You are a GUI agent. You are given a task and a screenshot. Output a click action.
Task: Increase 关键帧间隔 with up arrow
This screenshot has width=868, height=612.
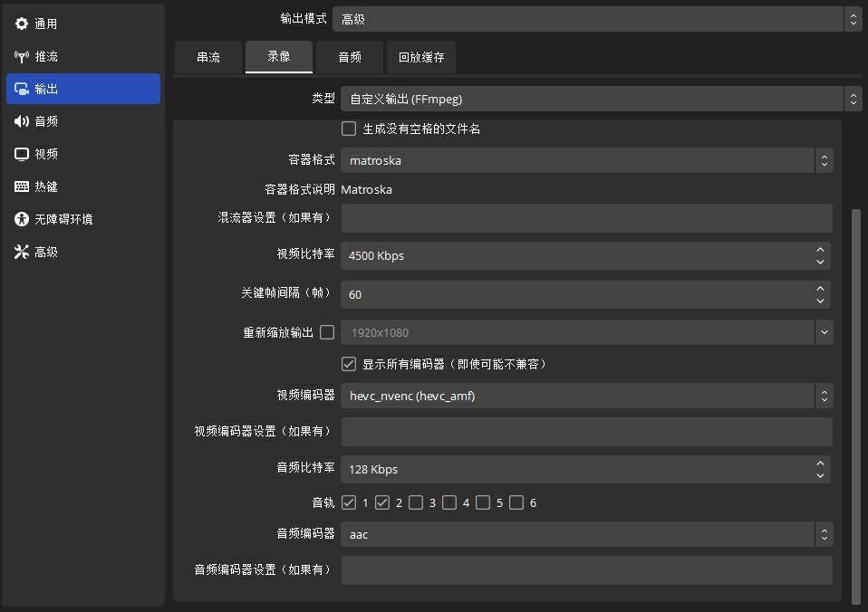tap(820, 288)
